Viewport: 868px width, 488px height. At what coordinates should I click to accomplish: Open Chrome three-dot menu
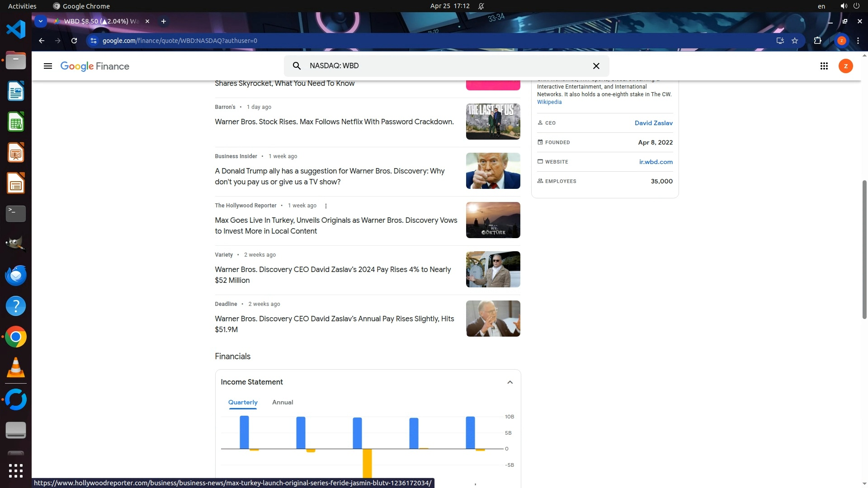858,41
